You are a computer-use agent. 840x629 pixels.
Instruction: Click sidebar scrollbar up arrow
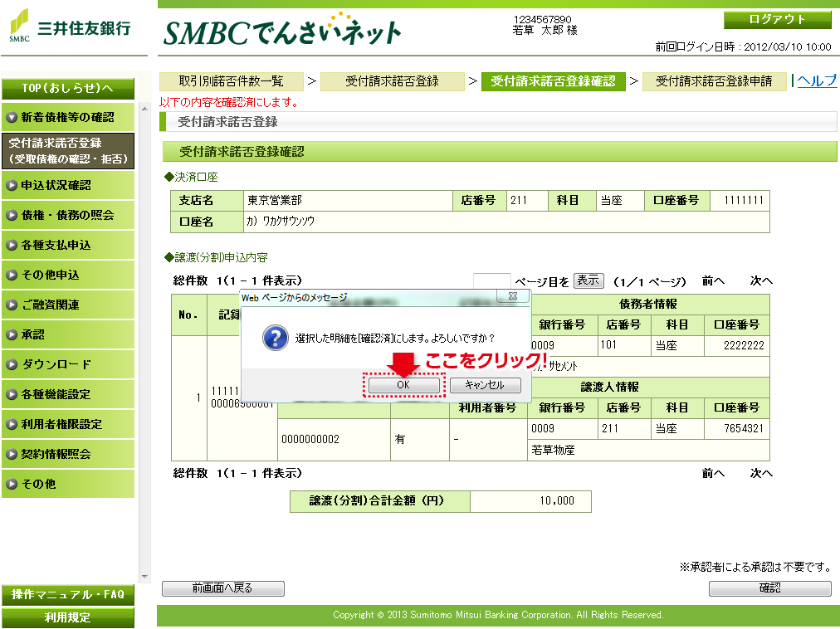[144, 109]
